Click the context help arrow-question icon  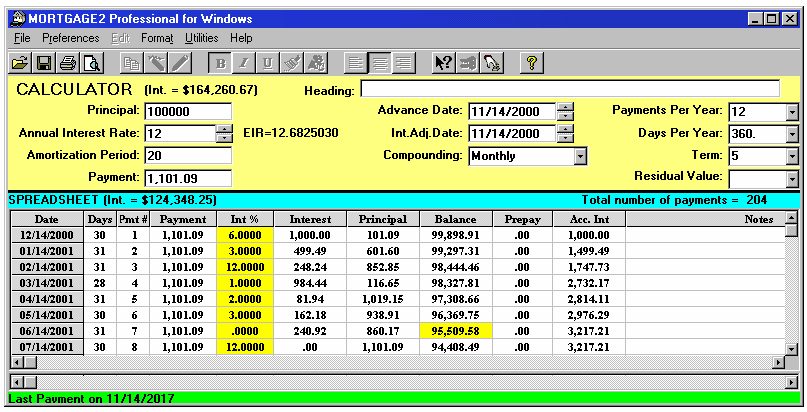coord(443,63)
